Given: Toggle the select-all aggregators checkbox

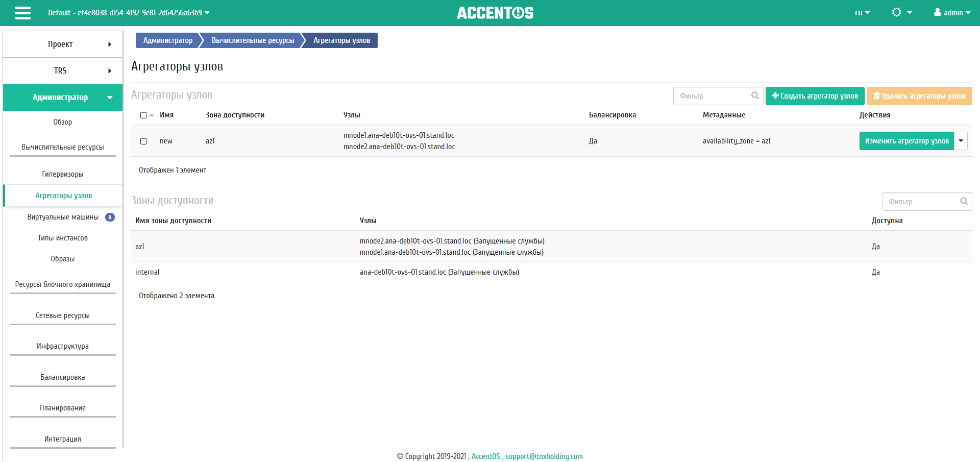Looking at the screenshot, I should click(143, 115).
